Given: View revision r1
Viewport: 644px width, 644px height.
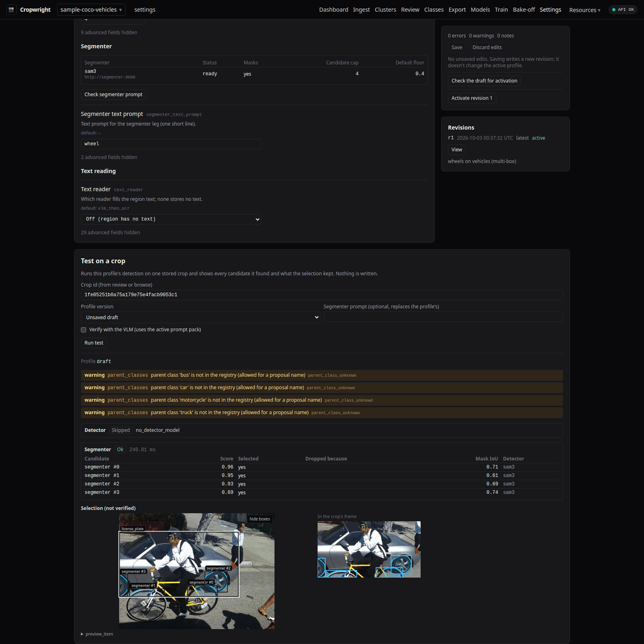Looking at the screenshot, I should (457, 150).
